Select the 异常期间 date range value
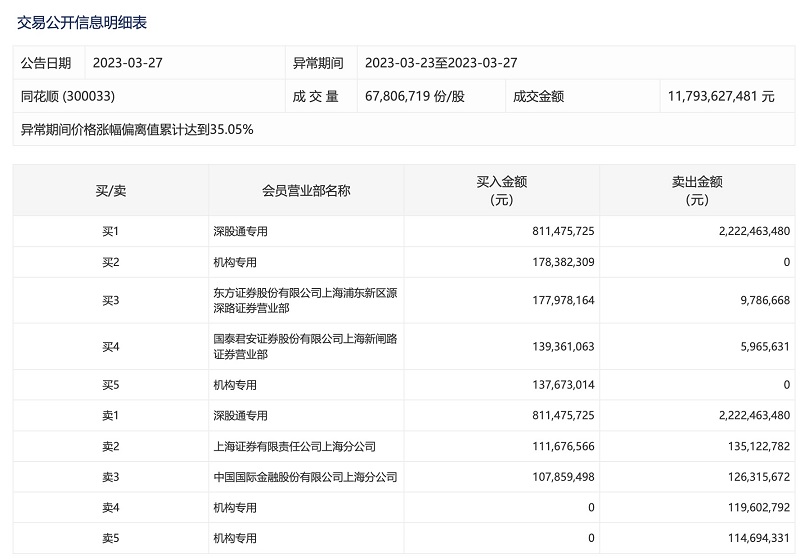This screenshot has width=800, height=559. (x=441, y=63)
